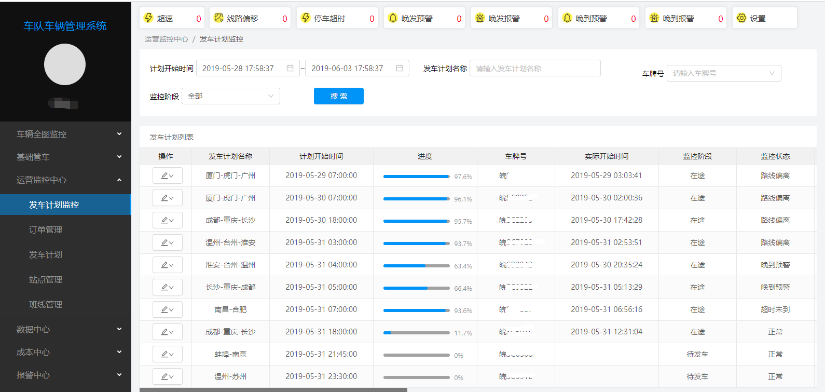Viewport: 825px width, 392px height.
Task: Click the 97.6% progress bar
Action: [417, 176]
